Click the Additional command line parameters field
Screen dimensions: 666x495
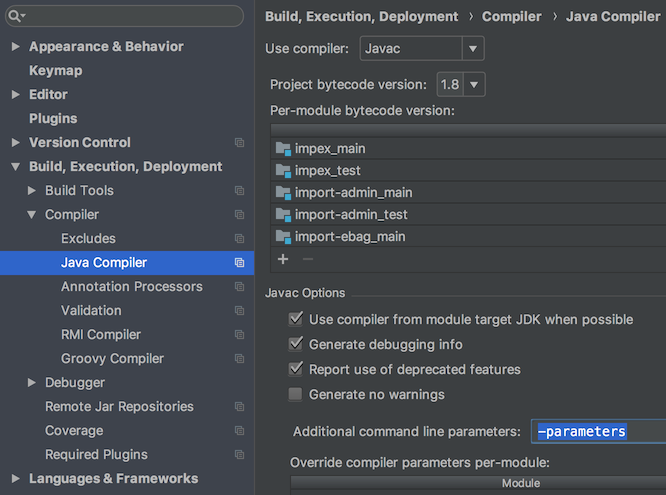tap(598, 432)
